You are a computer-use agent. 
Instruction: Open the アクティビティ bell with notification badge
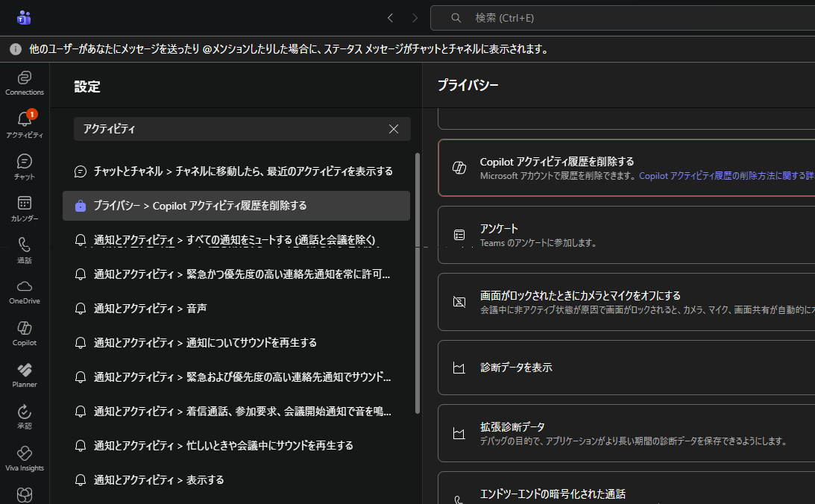point(25,124)
